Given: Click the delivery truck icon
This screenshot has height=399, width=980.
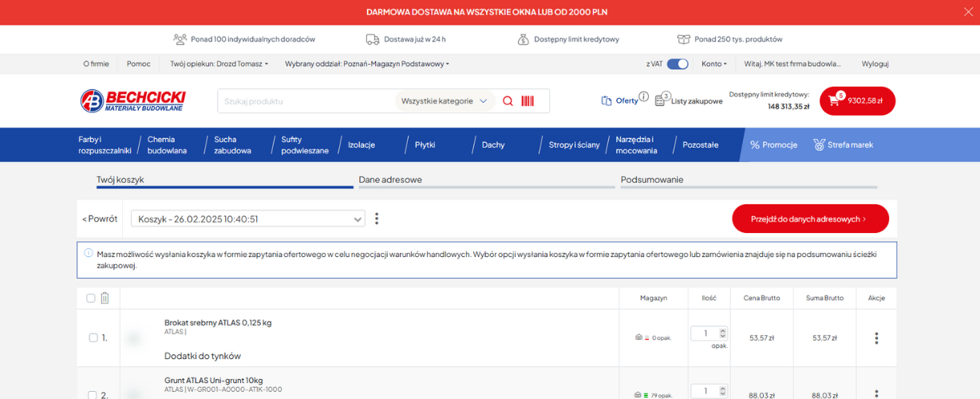Looking at the screenshot, I should tap(373, 39).
